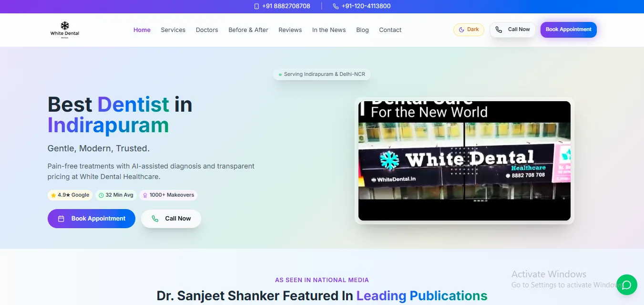644x305 pixels.
Task: Click the star icon in Google rating badge
Action: click(x=53, y=195)
